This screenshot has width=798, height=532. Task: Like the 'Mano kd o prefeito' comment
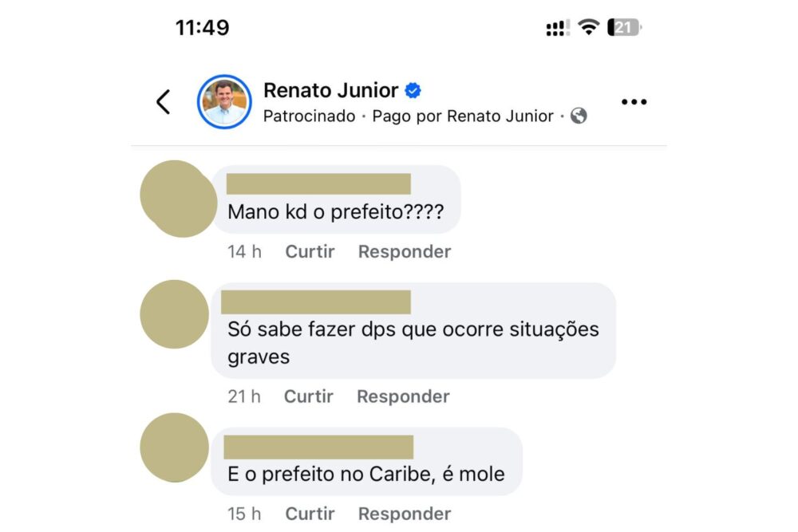click(x=310, y=252)
